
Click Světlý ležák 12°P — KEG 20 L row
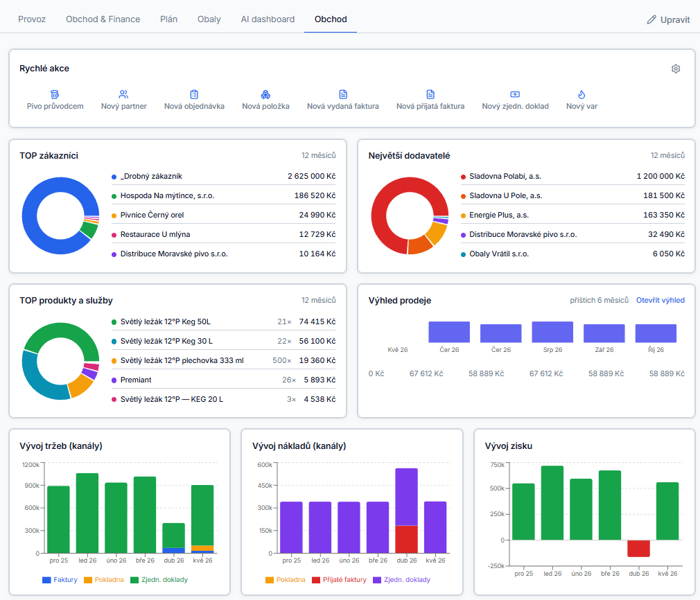tap(223, 399)
